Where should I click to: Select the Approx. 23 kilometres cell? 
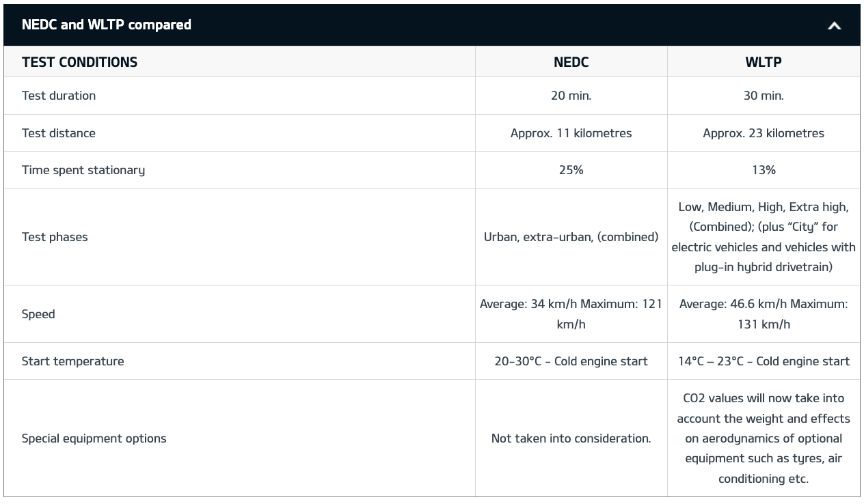764,133
